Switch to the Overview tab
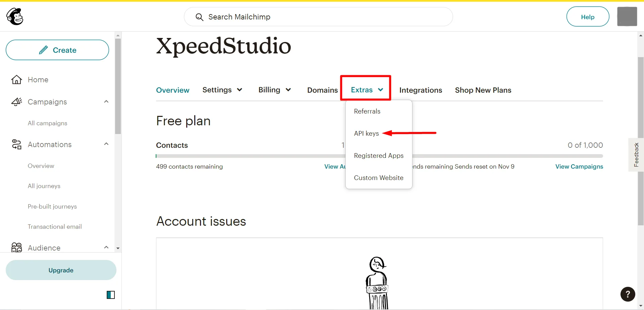Image resolution: width=644 pixels, height=310 pixels. click(173, 90)
